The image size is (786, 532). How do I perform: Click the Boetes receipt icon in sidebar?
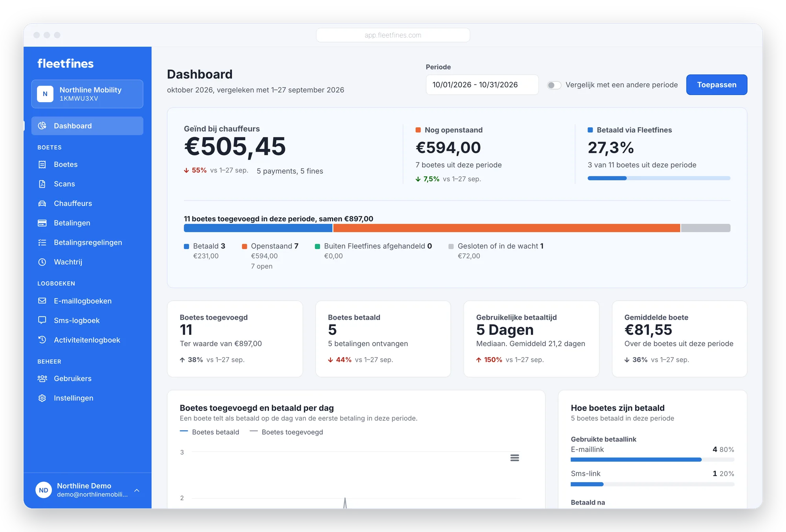tap(42, 164)
